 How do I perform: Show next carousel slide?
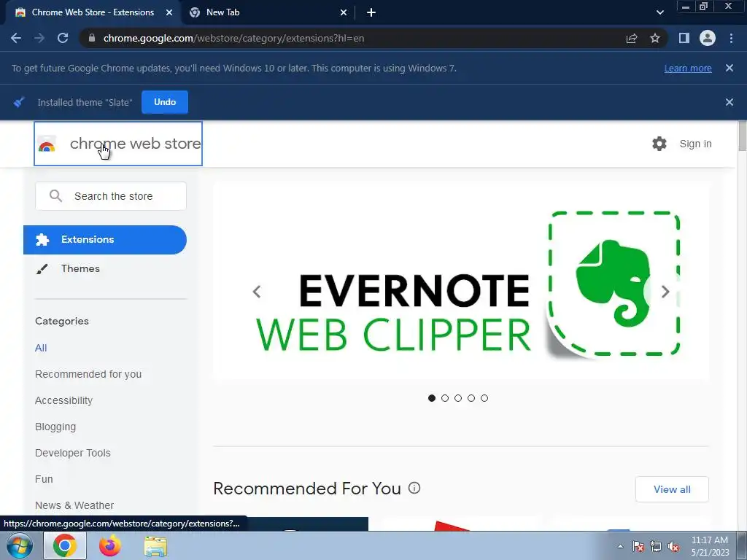[665, 292]
